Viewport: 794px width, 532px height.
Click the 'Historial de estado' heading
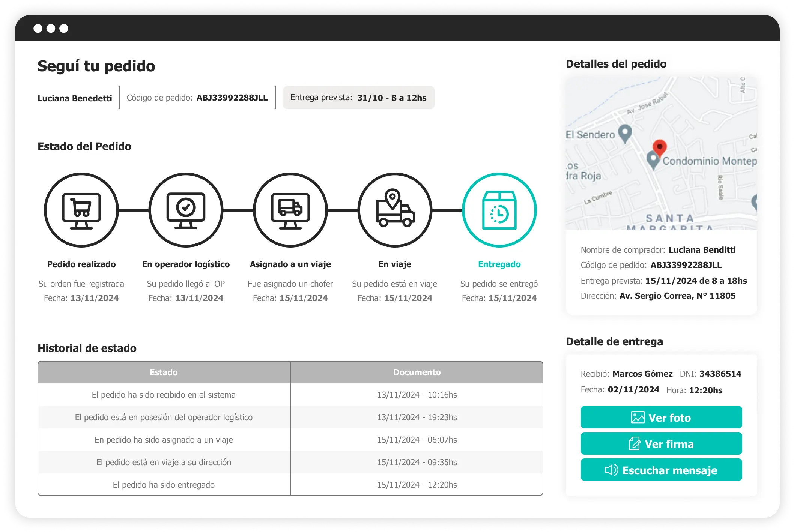87,348
